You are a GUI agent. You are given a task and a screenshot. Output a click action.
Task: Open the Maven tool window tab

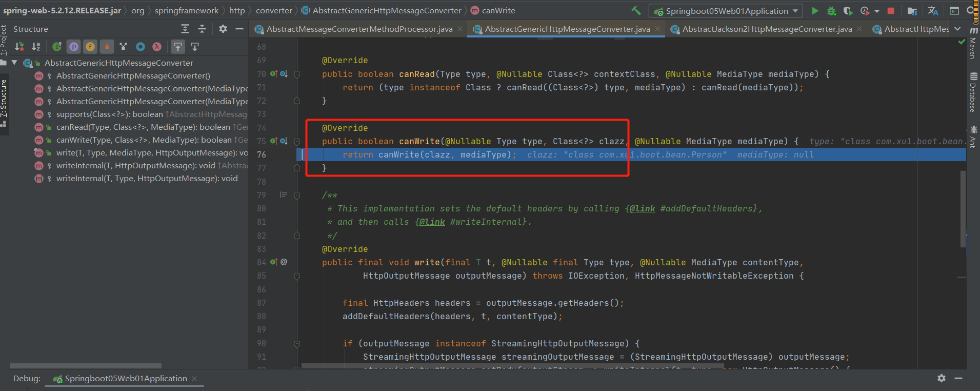[972, 44]
